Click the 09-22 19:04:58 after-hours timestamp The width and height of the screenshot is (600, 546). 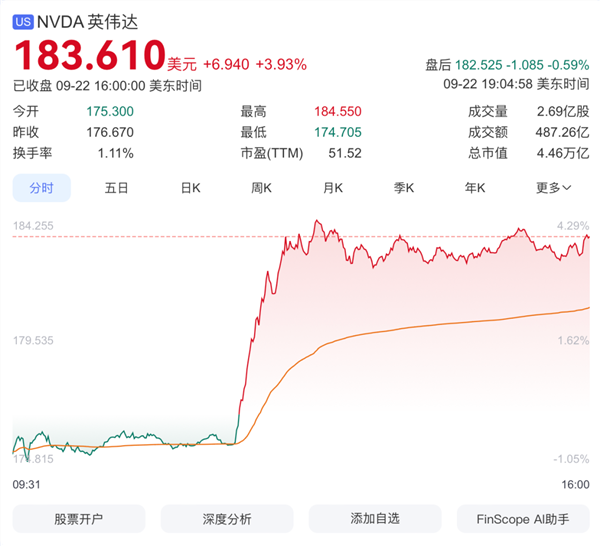[x=516, y=84]
